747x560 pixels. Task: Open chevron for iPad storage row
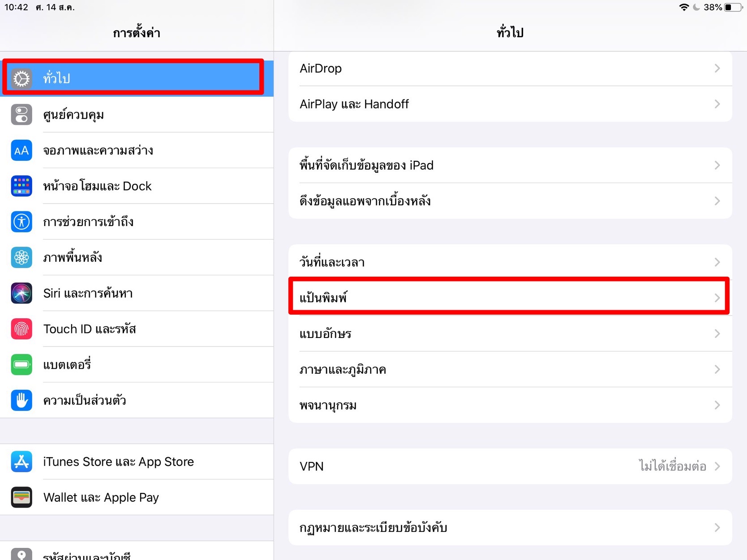pos(717,165)
